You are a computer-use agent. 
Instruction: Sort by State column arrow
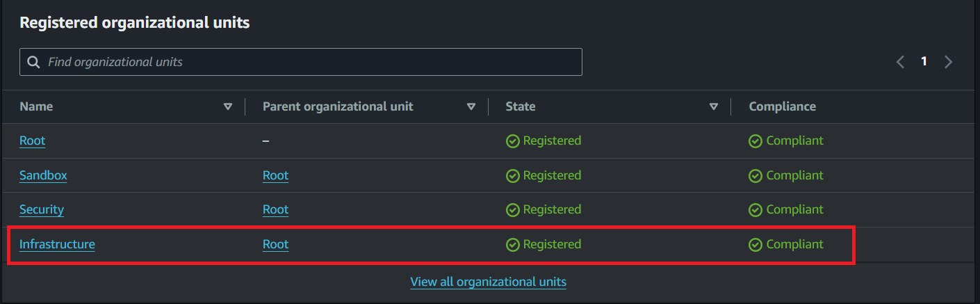pos(714,107)
